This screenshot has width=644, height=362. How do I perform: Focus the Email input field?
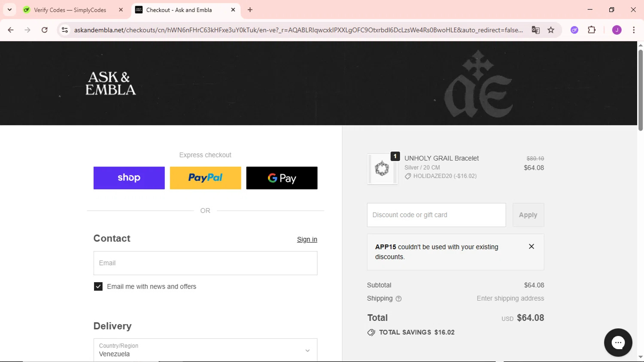coord(206,263)
